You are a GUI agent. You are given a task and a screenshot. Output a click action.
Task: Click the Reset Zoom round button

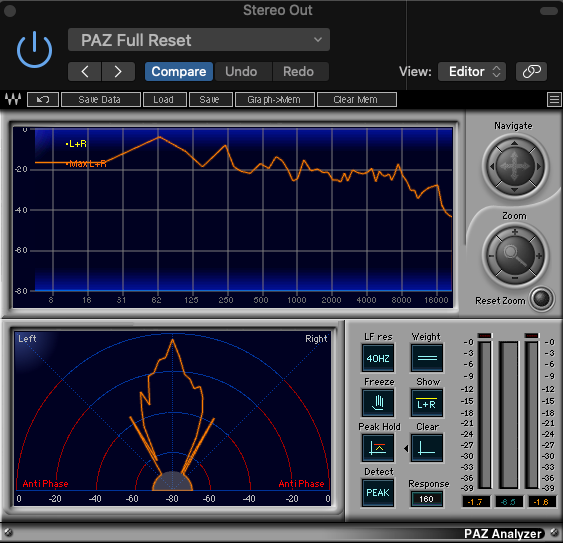pos(542,298)
